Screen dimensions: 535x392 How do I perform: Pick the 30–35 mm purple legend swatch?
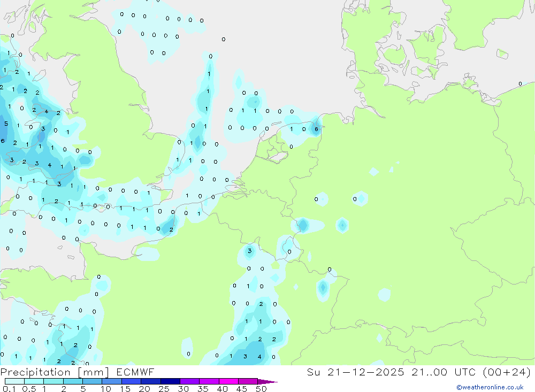tap(189, 381)
